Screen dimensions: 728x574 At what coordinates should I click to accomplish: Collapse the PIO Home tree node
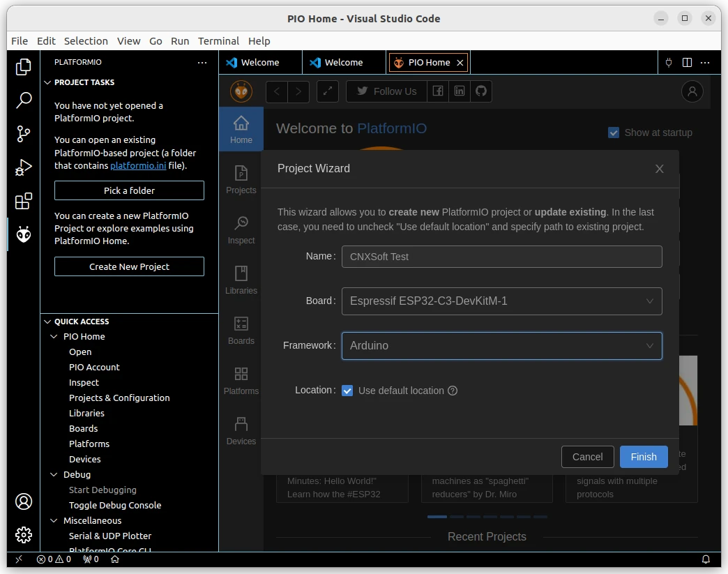(x=54, y=336)
